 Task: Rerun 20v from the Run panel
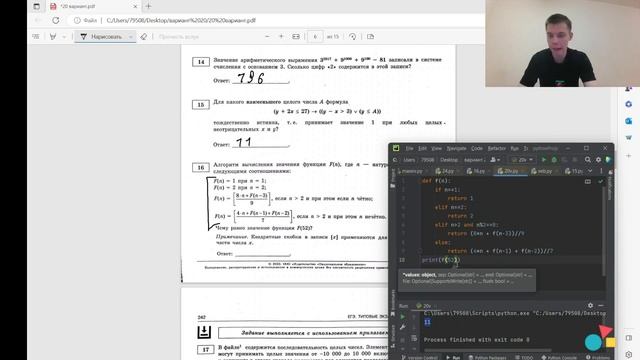(x=402, y=317)
